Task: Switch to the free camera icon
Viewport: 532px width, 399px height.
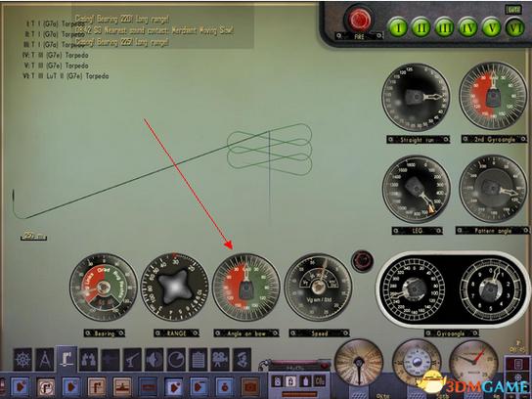Action: 220,360
